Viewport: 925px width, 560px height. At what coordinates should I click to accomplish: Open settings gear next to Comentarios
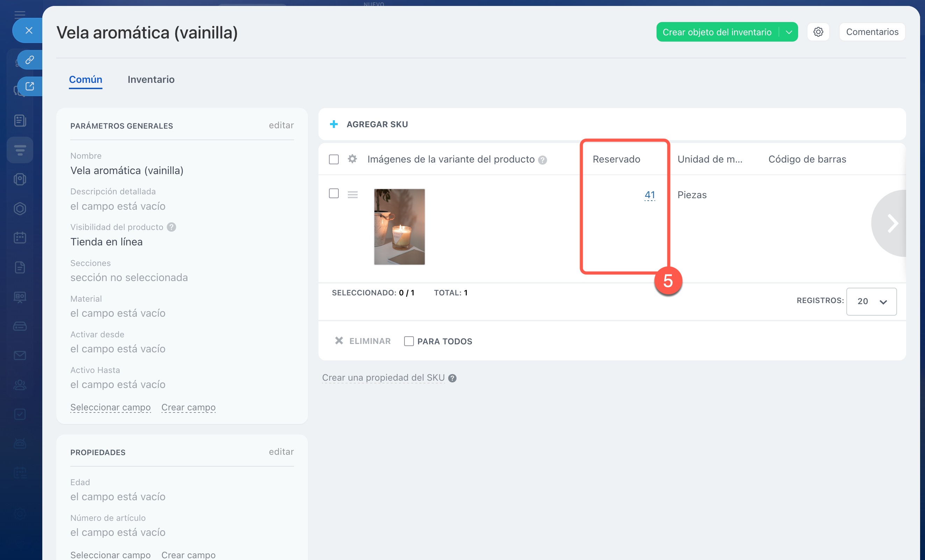pyautogui.click(x=818, y=32)
